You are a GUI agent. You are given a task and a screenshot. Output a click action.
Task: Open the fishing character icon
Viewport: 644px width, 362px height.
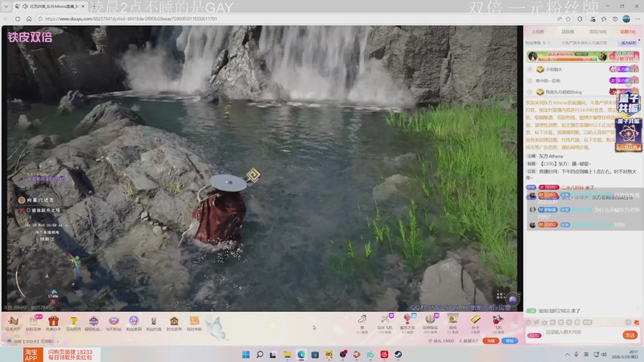point(154,323)
